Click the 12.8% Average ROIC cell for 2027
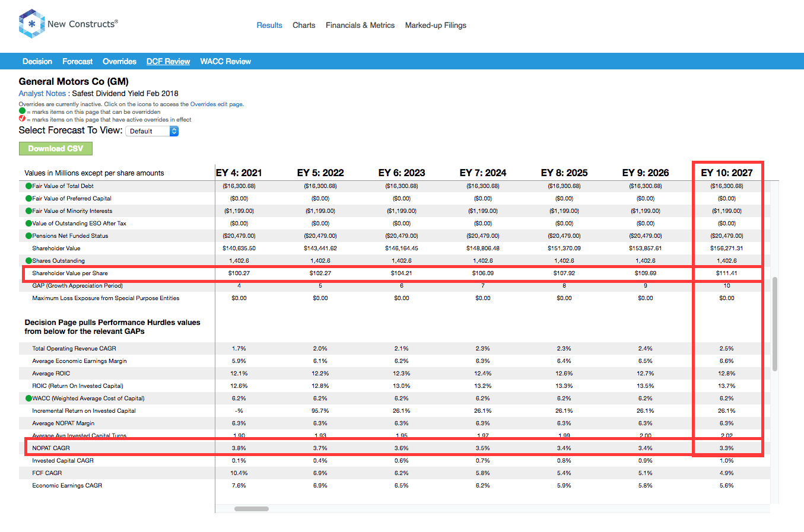804x532 pixels. 727,374
